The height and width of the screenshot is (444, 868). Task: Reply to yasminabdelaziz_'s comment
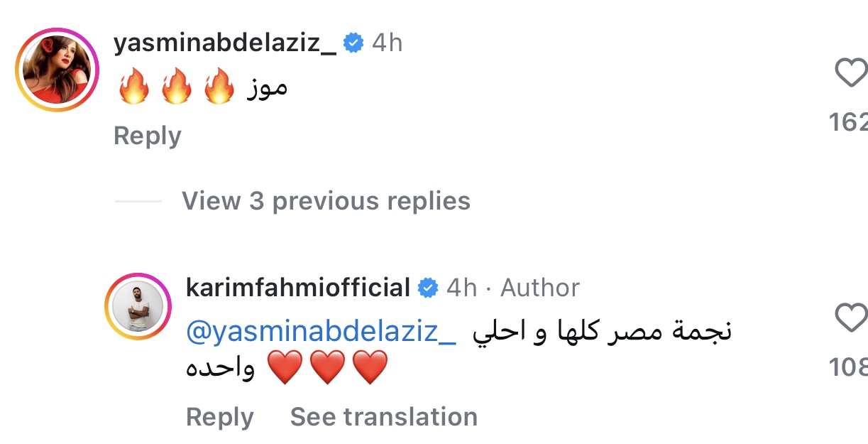click(147, 136)
